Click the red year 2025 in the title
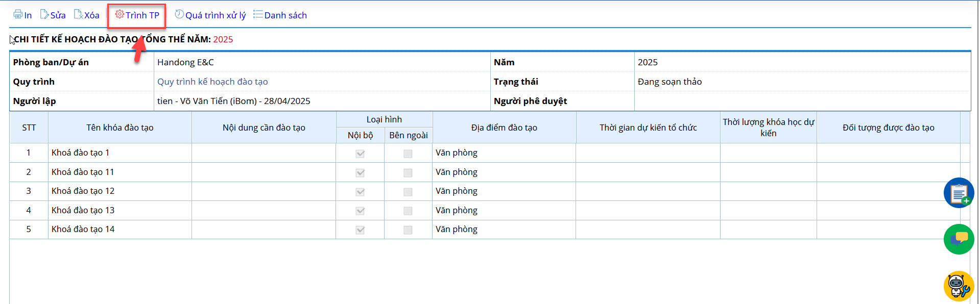 (x=223, y=39)
